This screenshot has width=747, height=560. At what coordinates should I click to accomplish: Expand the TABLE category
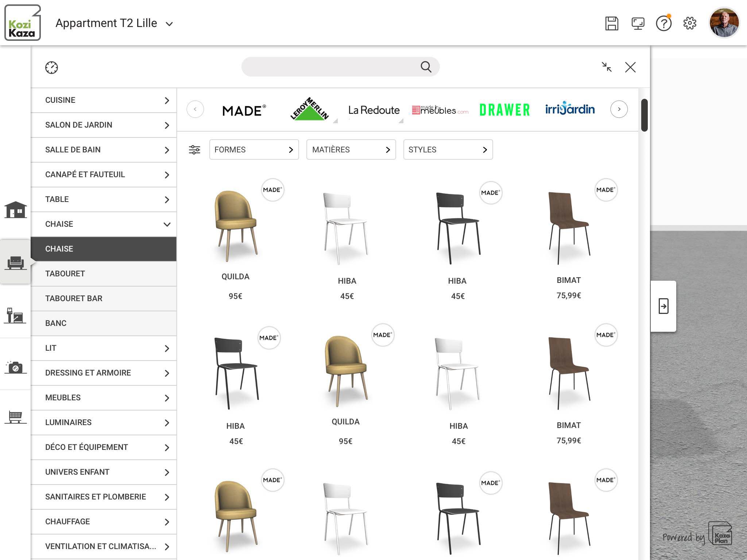tap(104, 199)
